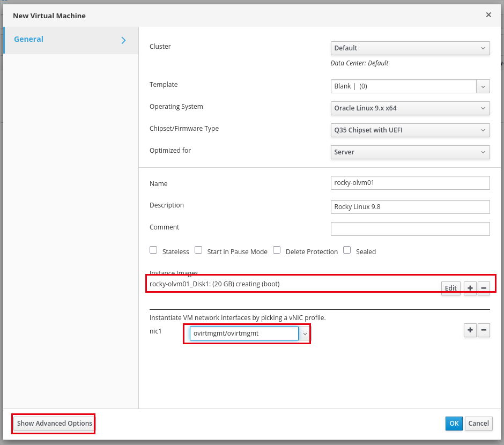The width and height of the screenshot is (504, 445).
Task: Click the empty Comment field
Action: 410,229
